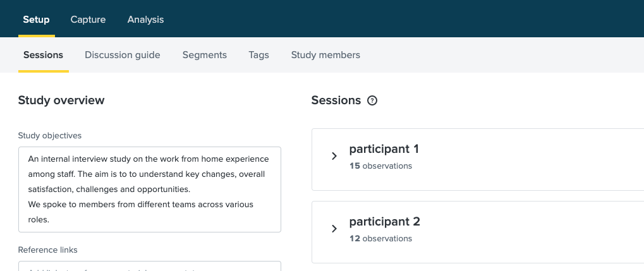Select the Sessions sub-tab
The height and width of the screenshot is (271, 644).
[x=43, y=55]
